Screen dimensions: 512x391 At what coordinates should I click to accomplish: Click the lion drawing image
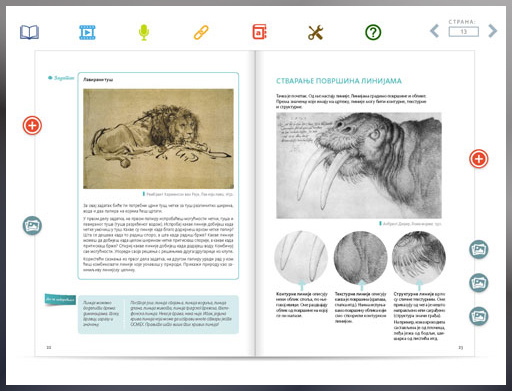pyautogui.click(x=158, y=139)
